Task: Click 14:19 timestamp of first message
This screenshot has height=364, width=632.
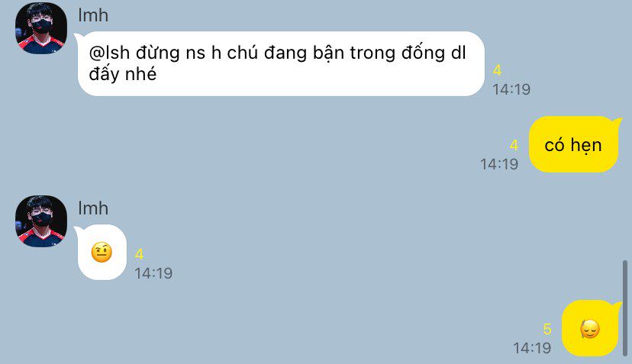Action: coord(511,89)
